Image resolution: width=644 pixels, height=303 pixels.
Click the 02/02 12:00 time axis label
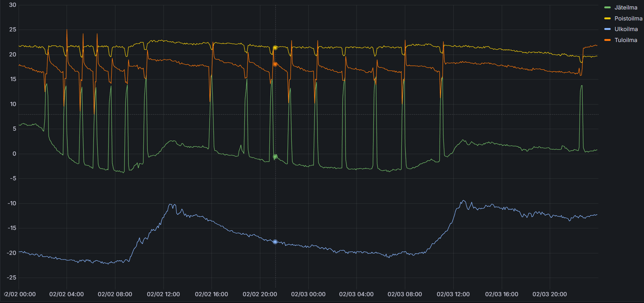[x=163, y=294]
